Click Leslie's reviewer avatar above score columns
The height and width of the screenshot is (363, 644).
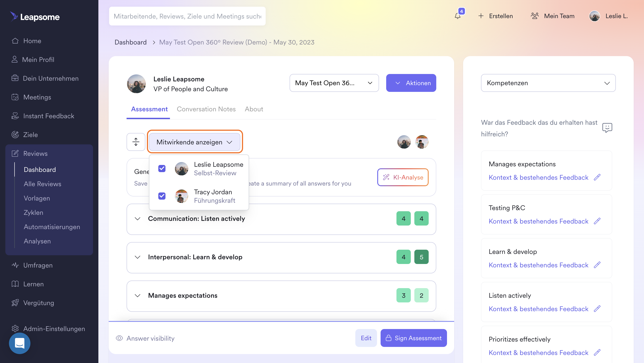[x=404, y=142]
